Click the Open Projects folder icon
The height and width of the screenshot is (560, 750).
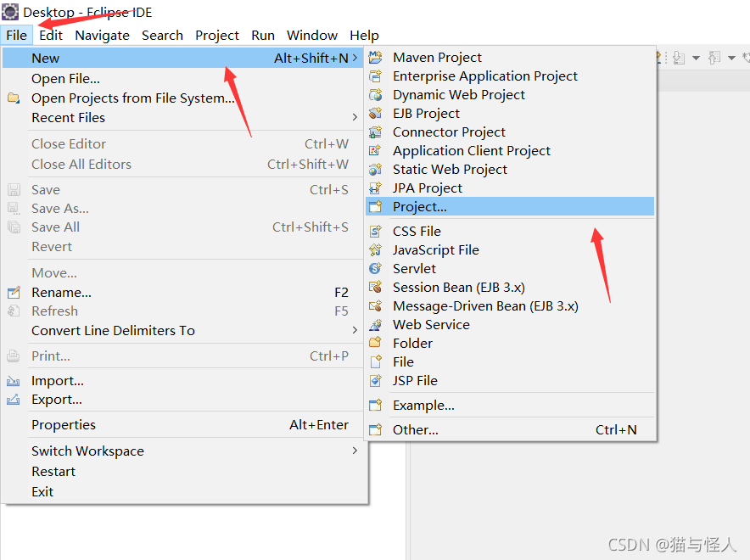coord(14,98)
